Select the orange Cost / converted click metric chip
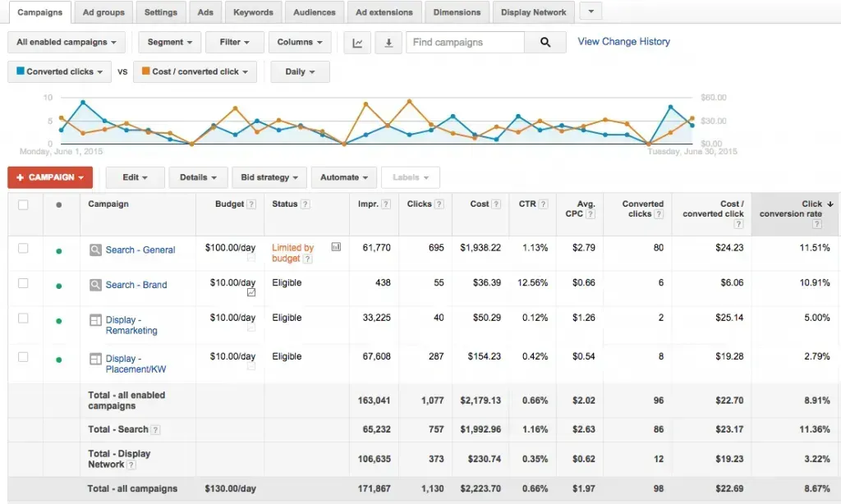 tap(194, 71)
